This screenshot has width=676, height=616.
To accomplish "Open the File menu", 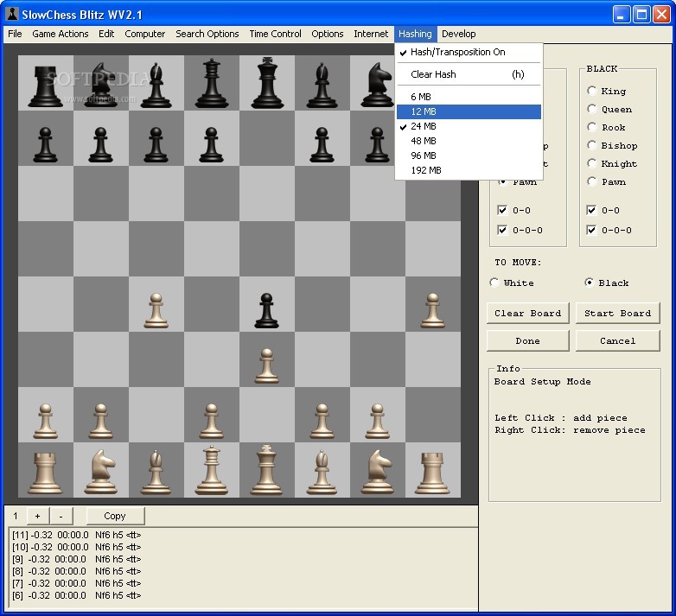I will (x=15, y=34).
